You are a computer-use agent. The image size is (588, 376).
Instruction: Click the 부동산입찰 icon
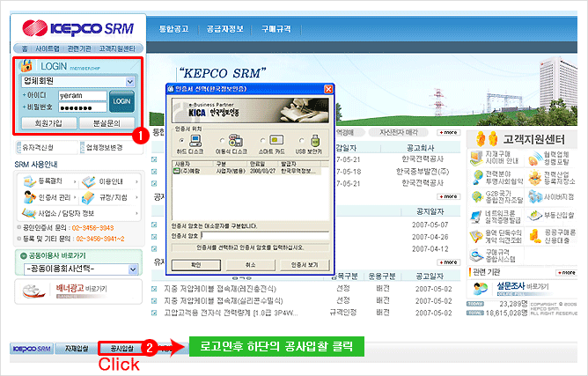535,216
